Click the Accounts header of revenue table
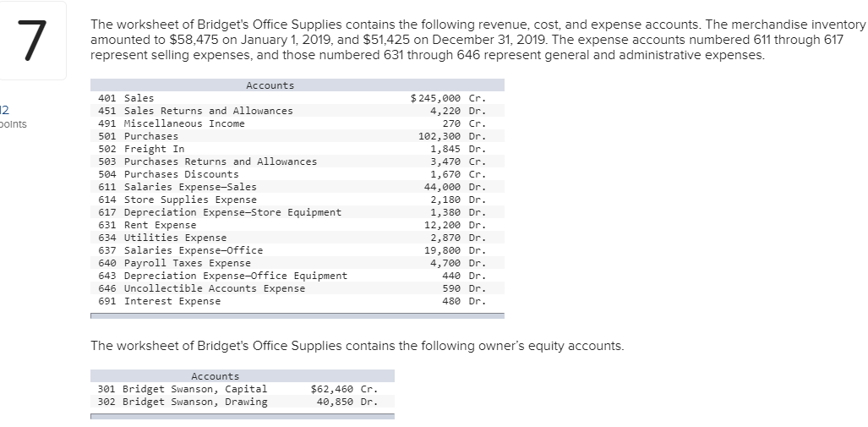 click(270, 85)
